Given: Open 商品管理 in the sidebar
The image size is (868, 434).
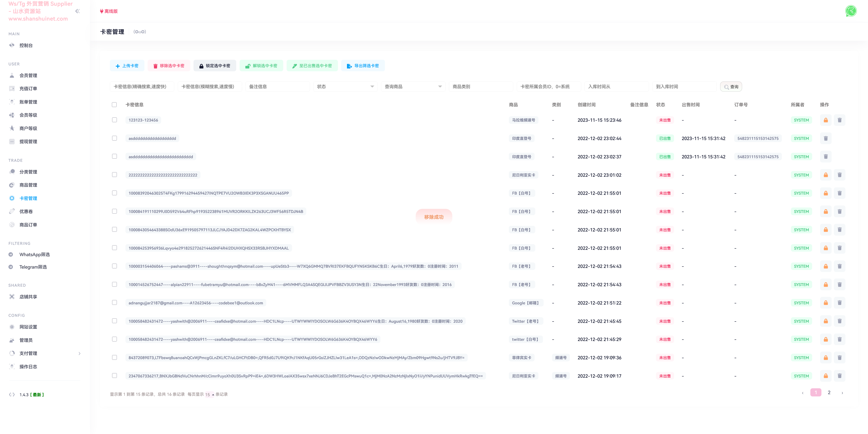Looking at the screenshot, I should 28,185.
